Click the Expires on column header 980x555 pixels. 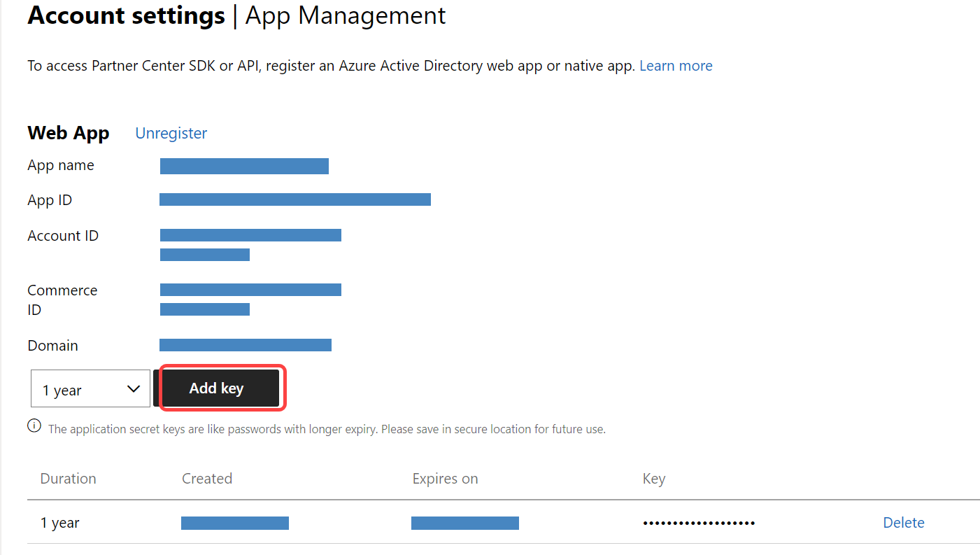pos(445,479)
